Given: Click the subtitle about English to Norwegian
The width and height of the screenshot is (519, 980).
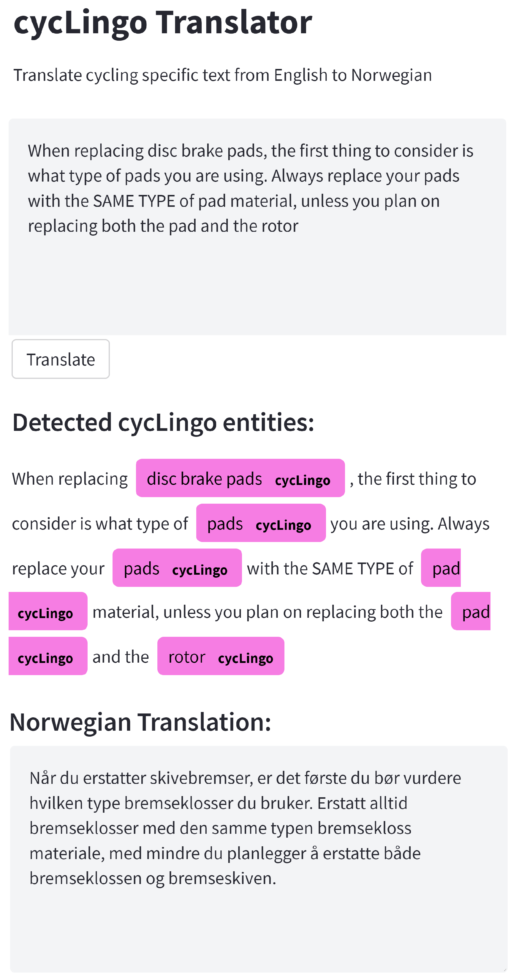Looking at the screenshot, I should click(222, 75).
